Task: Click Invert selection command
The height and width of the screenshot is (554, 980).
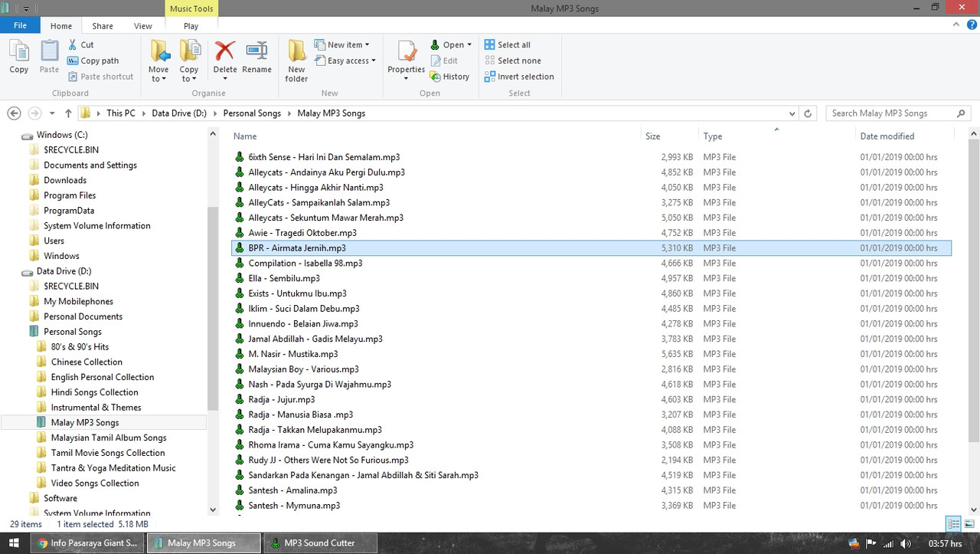Action: pyautogui.click(x=519, y=77)
